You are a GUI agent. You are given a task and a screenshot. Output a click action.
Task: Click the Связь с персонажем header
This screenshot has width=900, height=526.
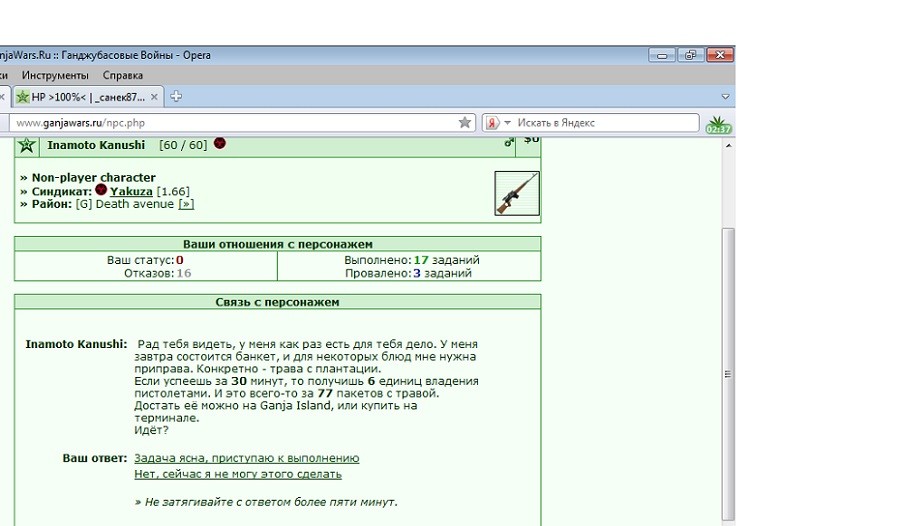277,302
